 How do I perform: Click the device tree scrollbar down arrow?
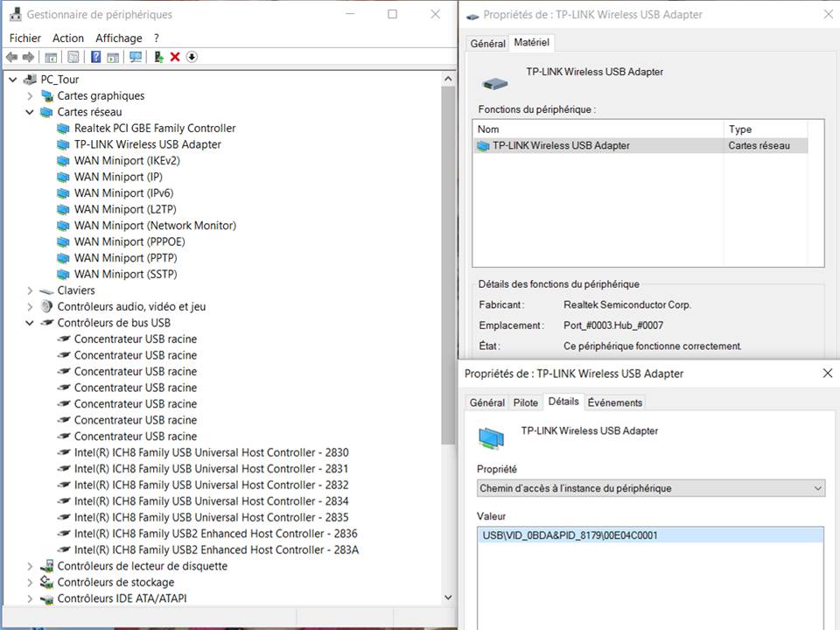(448, 598)
